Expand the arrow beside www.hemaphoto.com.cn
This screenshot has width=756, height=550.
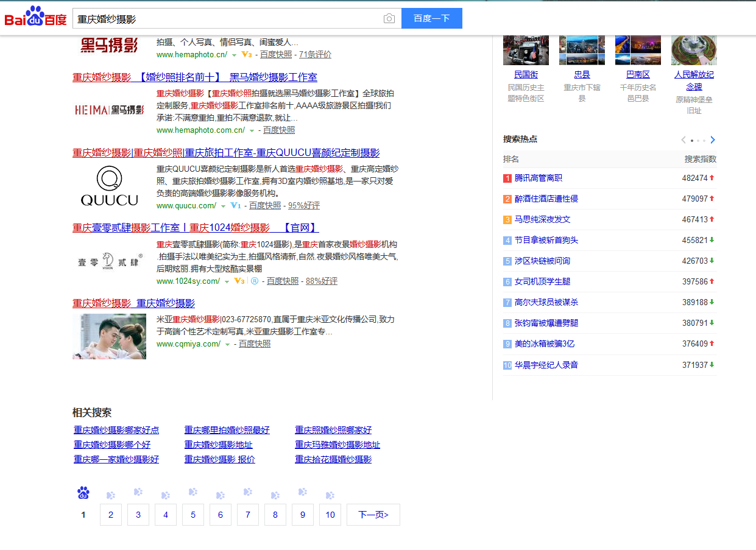point(252,130)
